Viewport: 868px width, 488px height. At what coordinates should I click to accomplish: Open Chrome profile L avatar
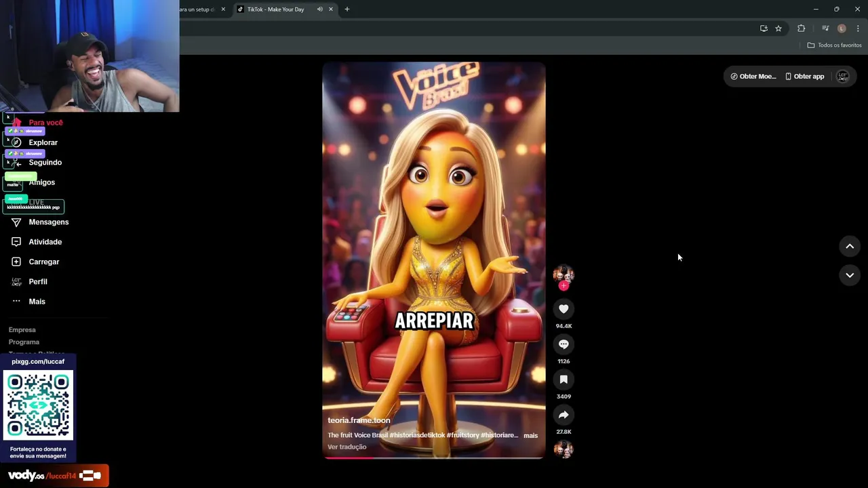(x=842, y=28)
